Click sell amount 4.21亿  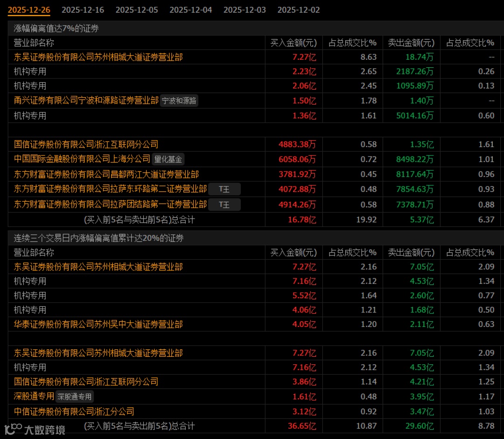point(422,382)
